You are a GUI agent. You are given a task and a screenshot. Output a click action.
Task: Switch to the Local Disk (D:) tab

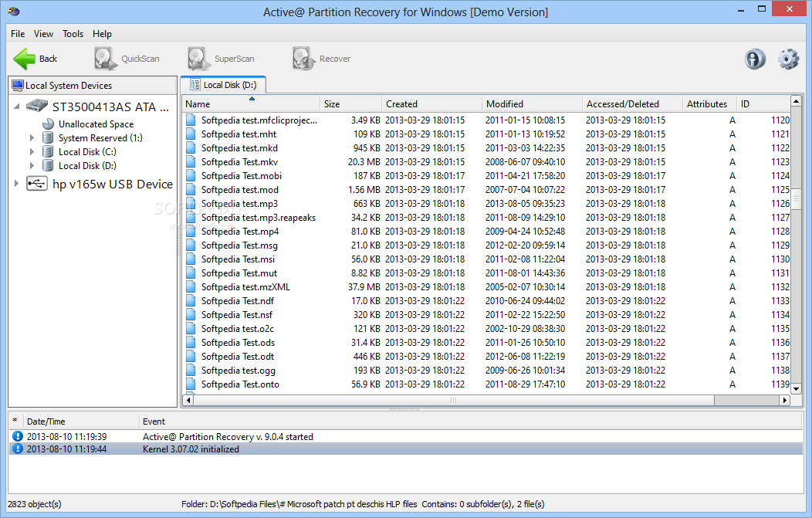point(223,84)
